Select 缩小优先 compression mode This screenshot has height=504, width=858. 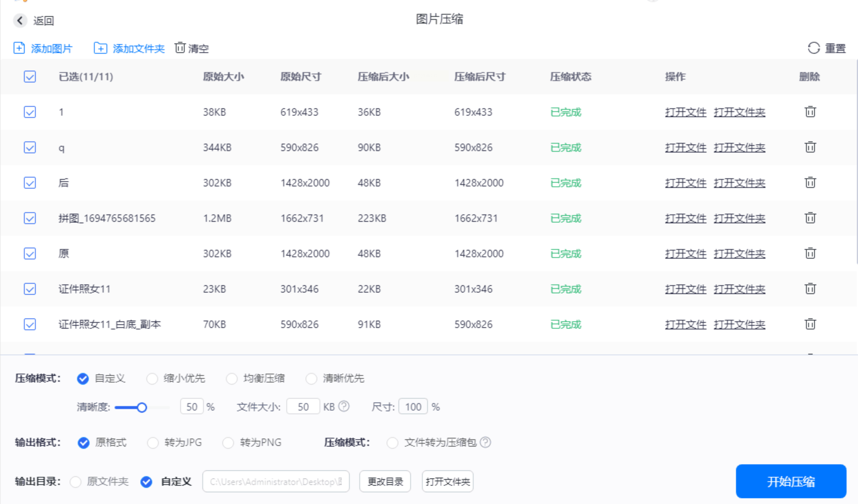[152, 378]
